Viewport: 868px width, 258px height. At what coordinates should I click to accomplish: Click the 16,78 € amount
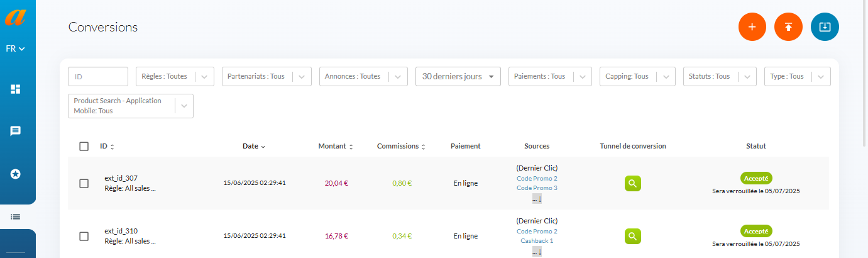[x=336, y=236]
